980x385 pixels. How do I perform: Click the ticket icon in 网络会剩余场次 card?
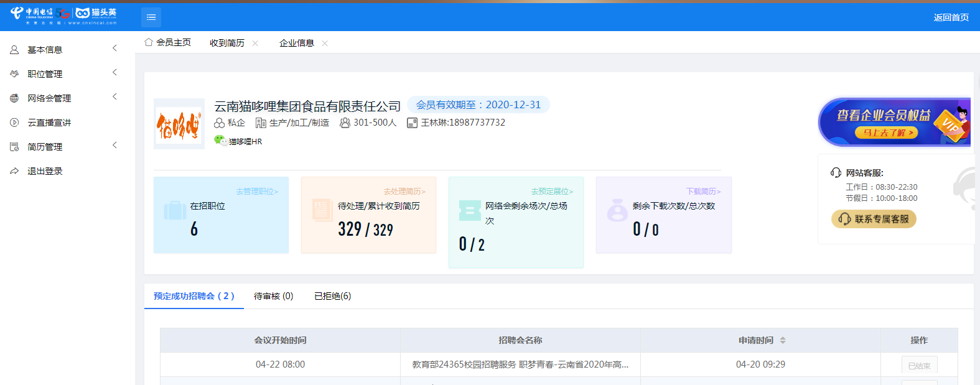click(x=470, y=211)
